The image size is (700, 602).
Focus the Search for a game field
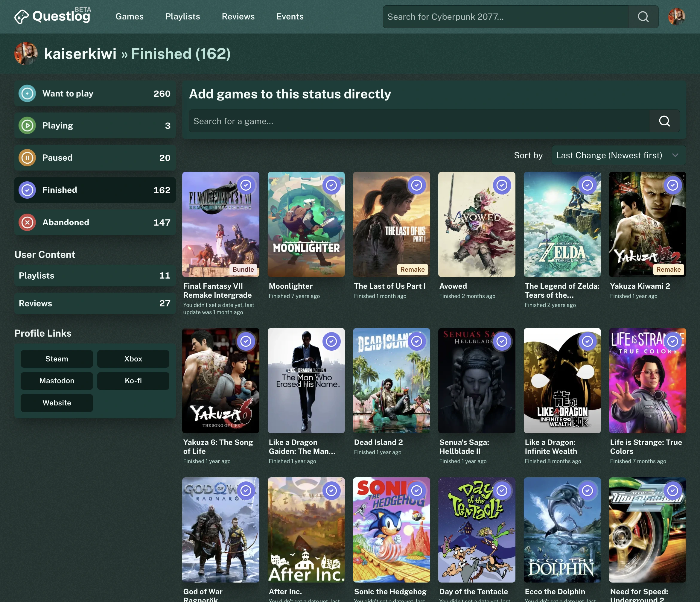pyautogui.click(x=419, y=121)
